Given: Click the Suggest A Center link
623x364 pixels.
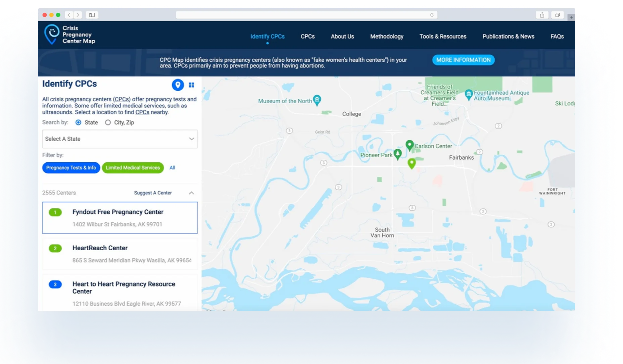Looking at the screenshot, I should point(153,193).
